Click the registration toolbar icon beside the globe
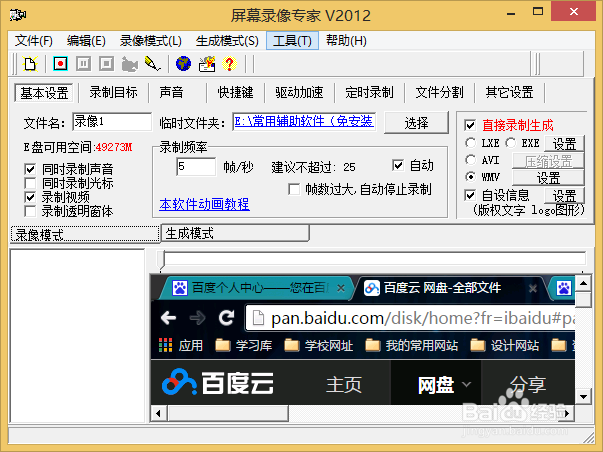This screenshot has height=452, width=603. (207, 64)
